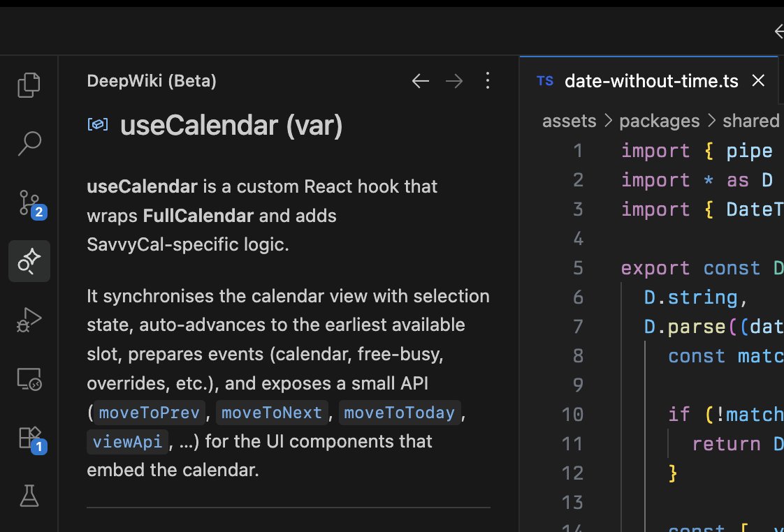The width and height of the screenshot is (784, 532).
Task: Go forward in DeepWiki panel
Action: click(454, 81)
